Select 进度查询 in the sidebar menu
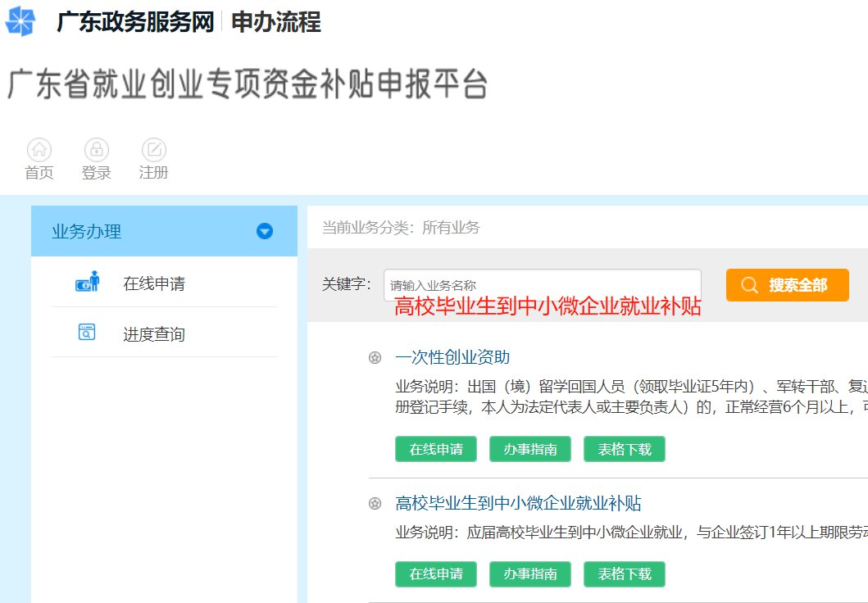 (x=154, y=334)
